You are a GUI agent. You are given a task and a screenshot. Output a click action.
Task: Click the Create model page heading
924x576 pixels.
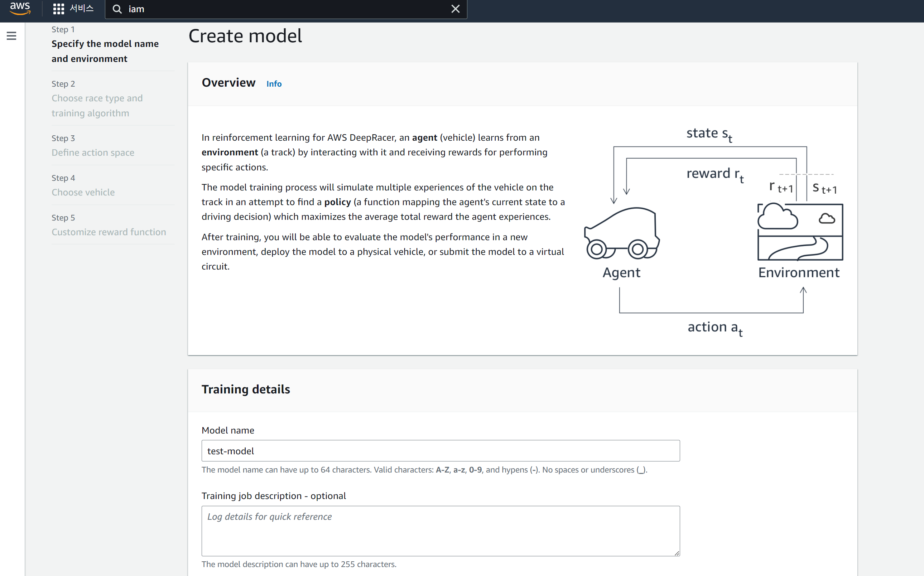(x=245, y=36)
